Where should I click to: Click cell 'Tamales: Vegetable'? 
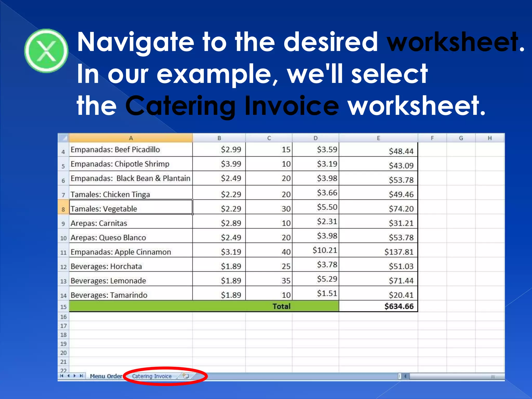[131, 207]
